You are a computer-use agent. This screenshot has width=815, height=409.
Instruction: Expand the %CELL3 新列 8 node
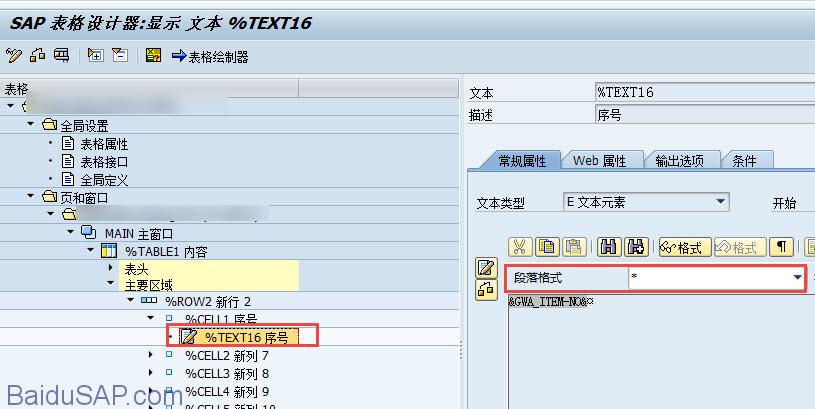tap(151, 373)
